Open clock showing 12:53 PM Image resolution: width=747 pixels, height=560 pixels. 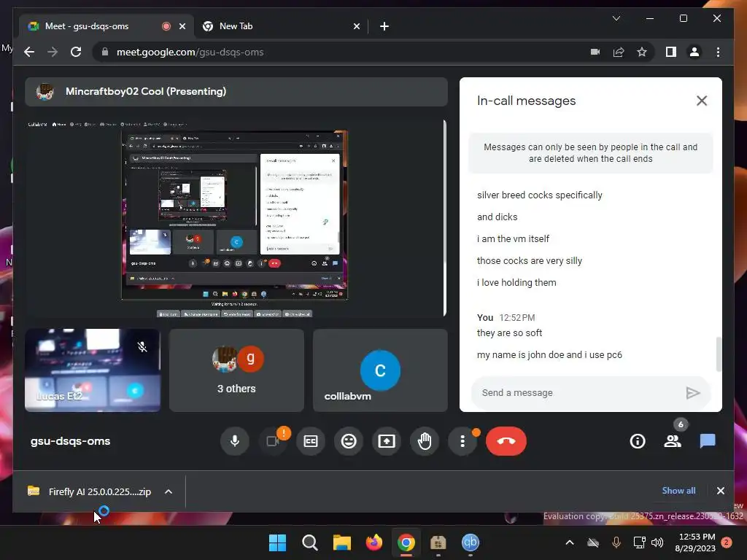tap(695, 542)
